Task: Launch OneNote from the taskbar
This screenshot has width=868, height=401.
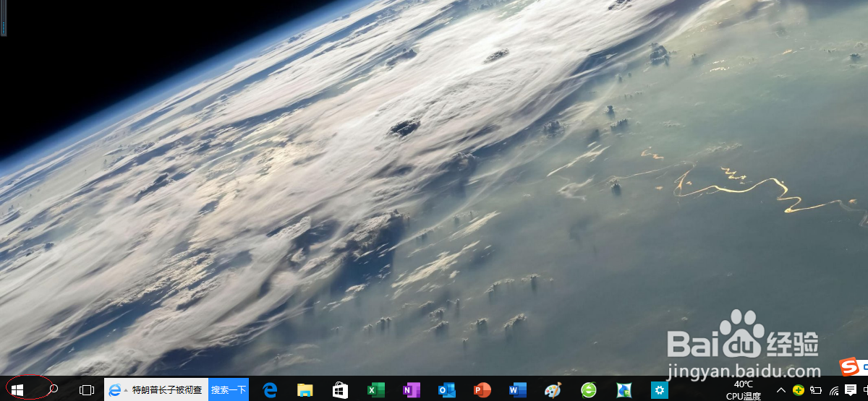Action: pos(411,390)
